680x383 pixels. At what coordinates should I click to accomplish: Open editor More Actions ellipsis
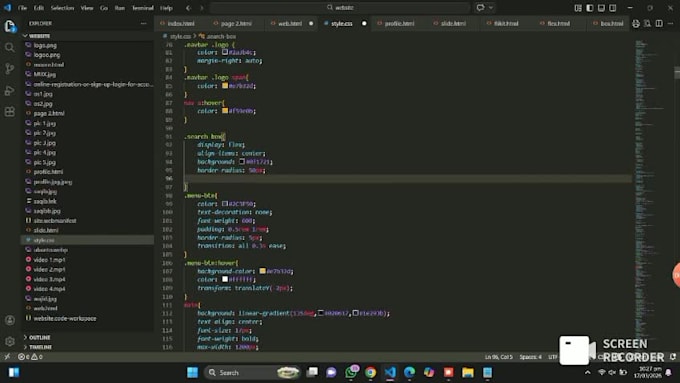[670, 23]
